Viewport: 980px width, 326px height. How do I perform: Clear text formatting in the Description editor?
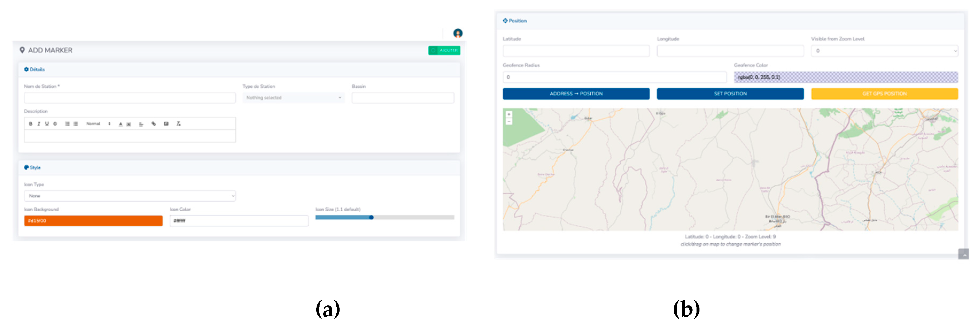(178, 124)
